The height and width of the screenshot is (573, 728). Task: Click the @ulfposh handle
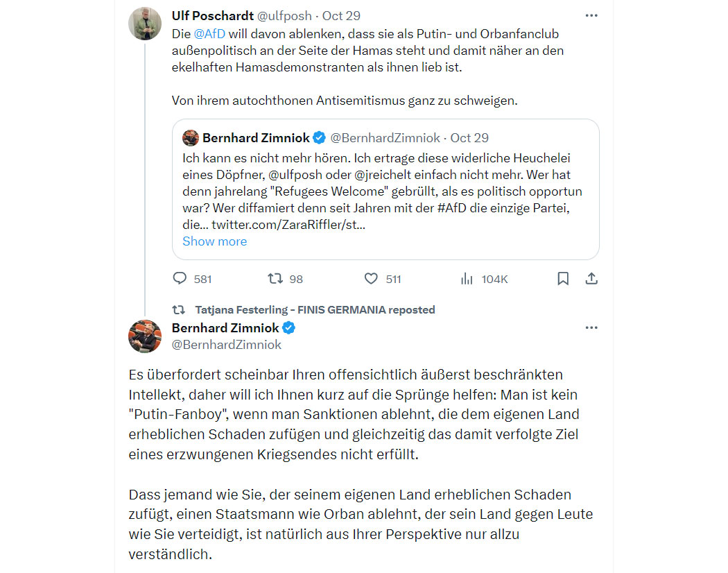tap(284, 16)
